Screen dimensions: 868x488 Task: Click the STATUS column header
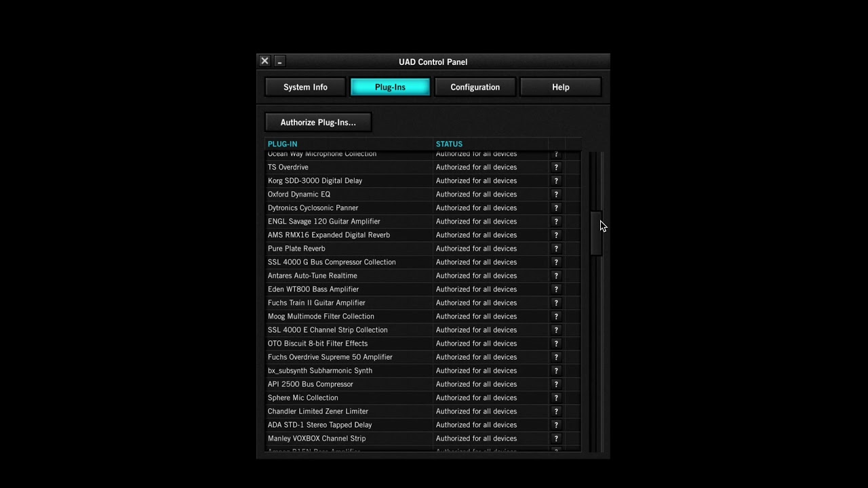pyautogui.click(x=449, y=144)
